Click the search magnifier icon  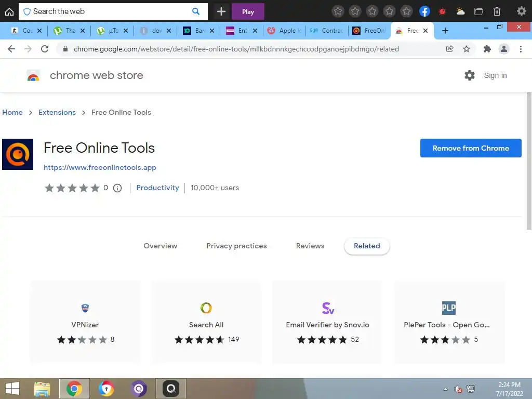(196, 11)
